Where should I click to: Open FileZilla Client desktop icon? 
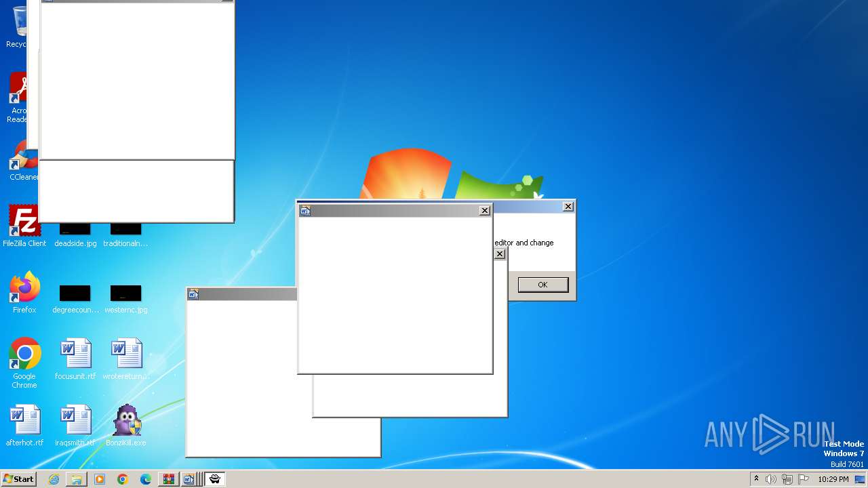pos(24,226)
